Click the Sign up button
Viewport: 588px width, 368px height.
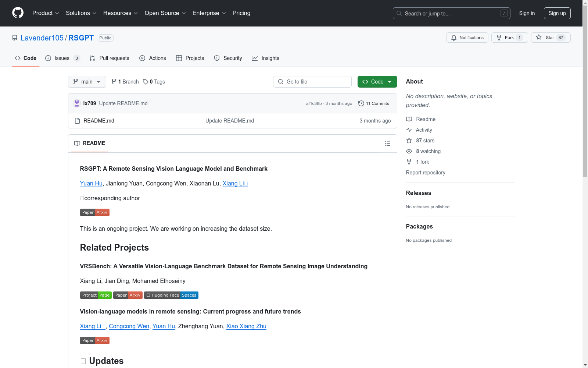557,13
